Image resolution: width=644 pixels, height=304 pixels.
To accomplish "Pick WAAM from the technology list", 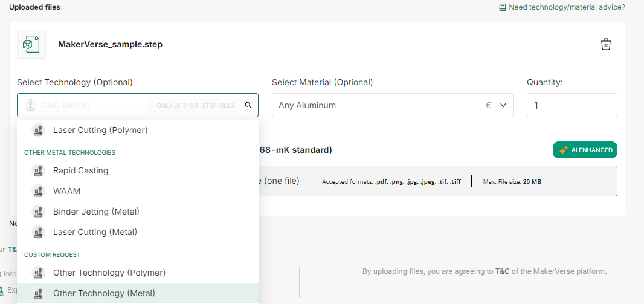I will click(x=66, y=191).
